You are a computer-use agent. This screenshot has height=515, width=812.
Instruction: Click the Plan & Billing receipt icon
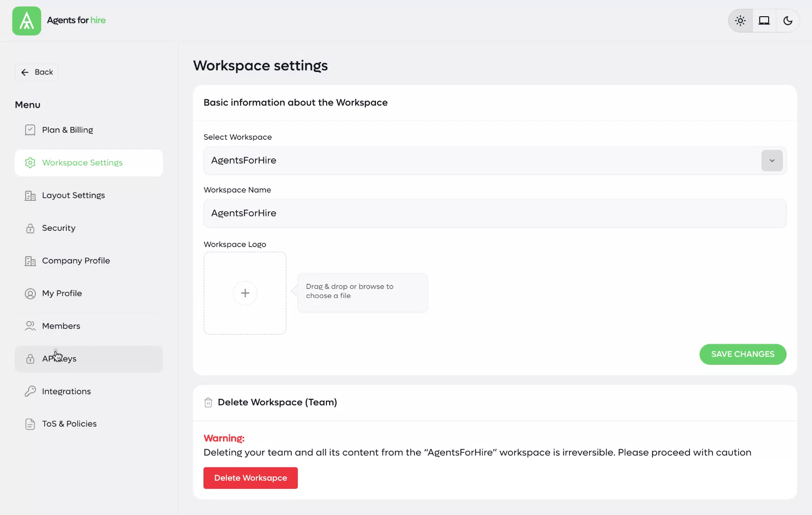click(30, 130)
